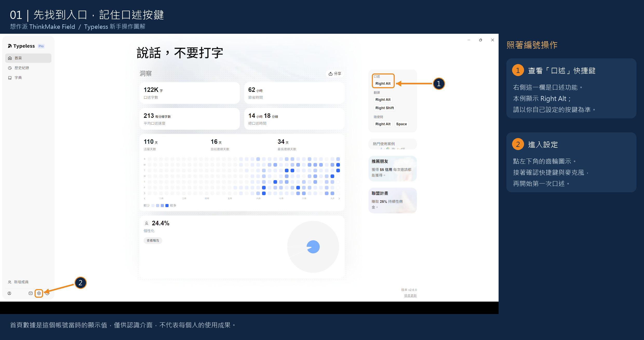
Task: Show later months with heatmap right chevron
Action: pos(339,199)
